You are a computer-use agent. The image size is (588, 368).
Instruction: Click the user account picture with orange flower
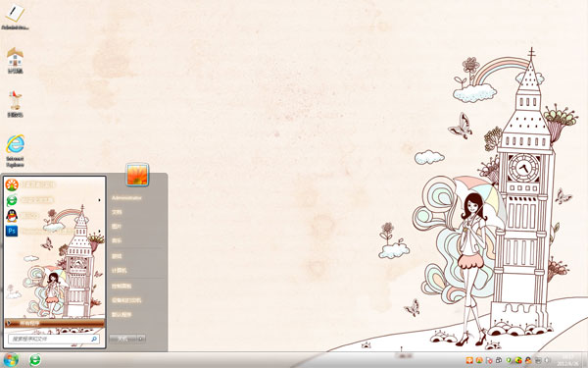pos(137,175)
